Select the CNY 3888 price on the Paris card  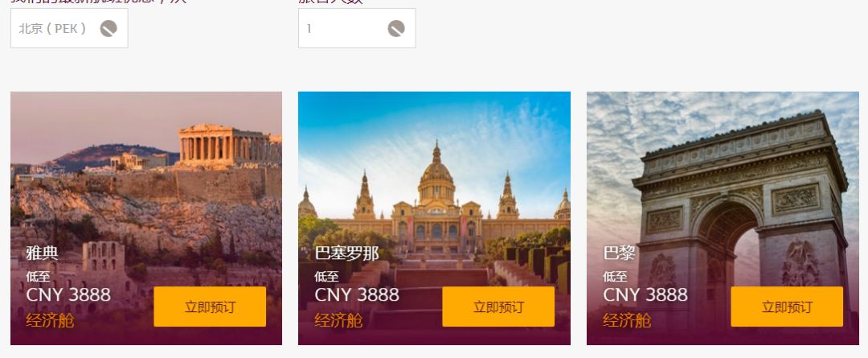tap(645, 294)
